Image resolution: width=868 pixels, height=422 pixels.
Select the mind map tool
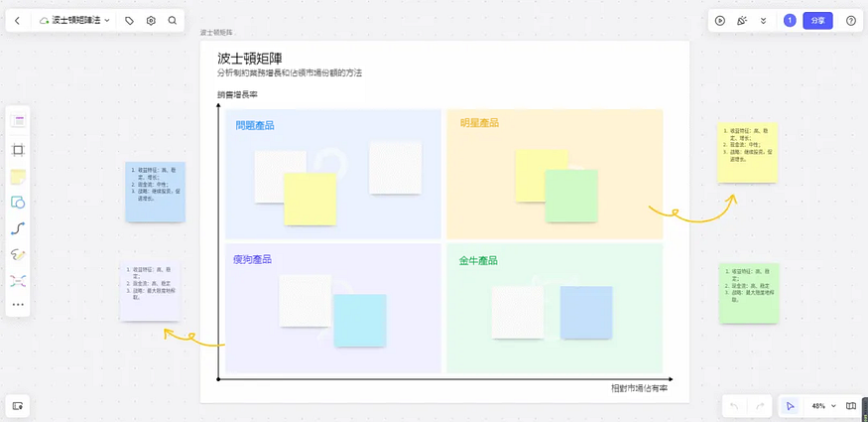pyautogui.click(x=18, y=281)
